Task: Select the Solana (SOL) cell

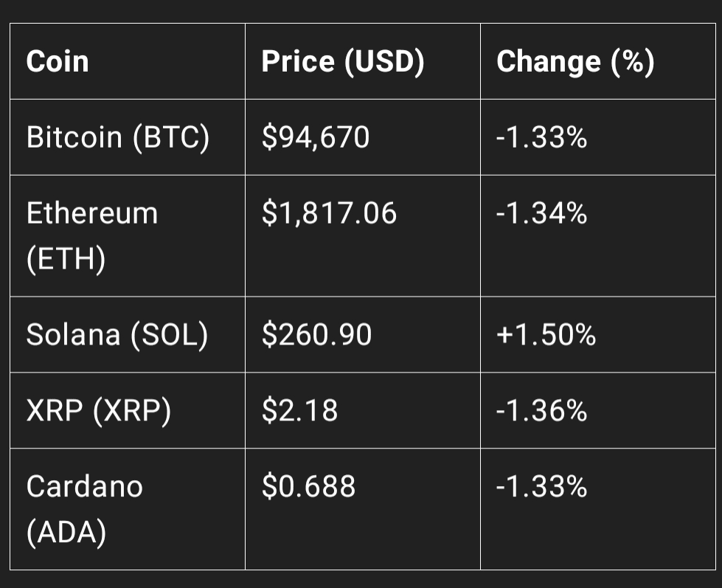Action: 117,336
